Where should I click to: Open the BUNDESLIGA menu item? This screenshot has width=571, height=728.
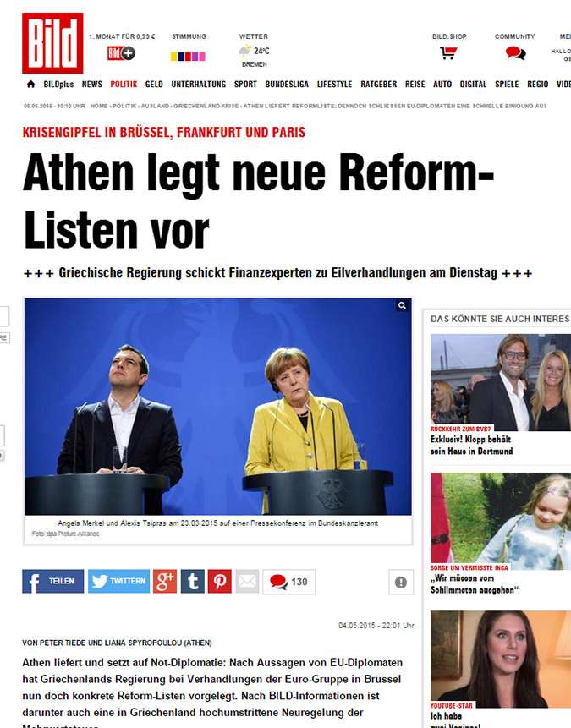click(x=287, y=84)
